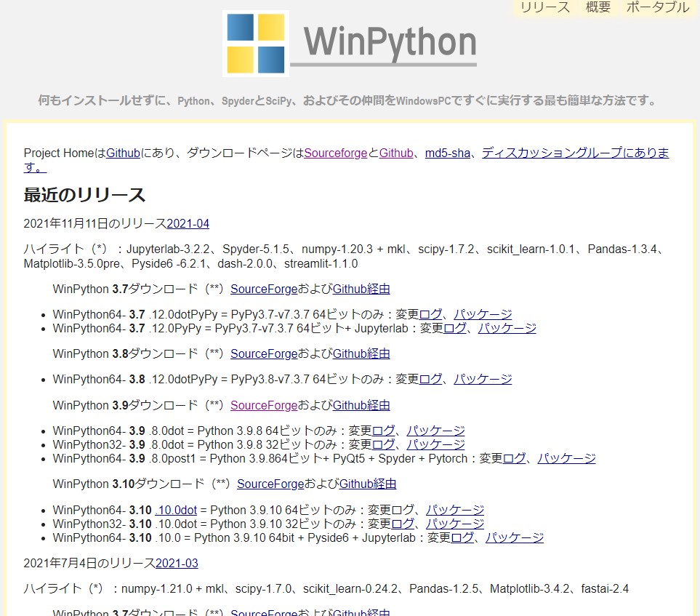This screenshot has width=700, height=616.
Task: Open the 概要 tab at top
Action: [598, 7]
